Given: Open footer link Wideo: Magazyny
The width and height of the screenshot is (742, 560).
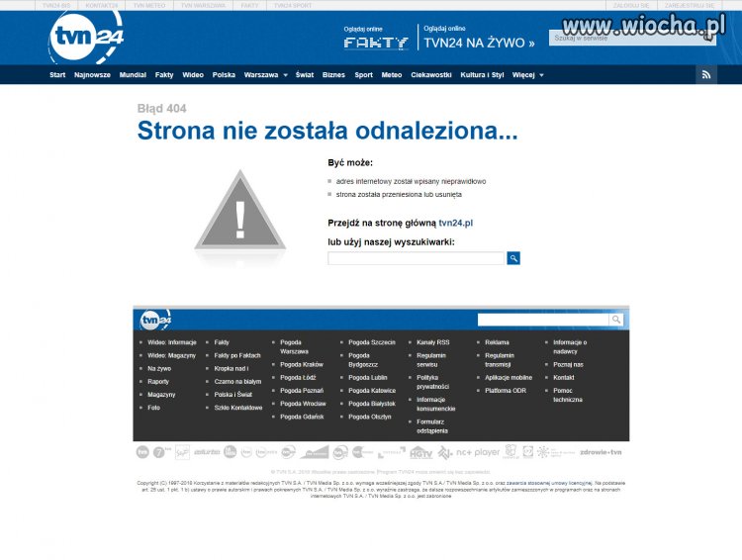Looking at the screenshot, I should 171,355.
